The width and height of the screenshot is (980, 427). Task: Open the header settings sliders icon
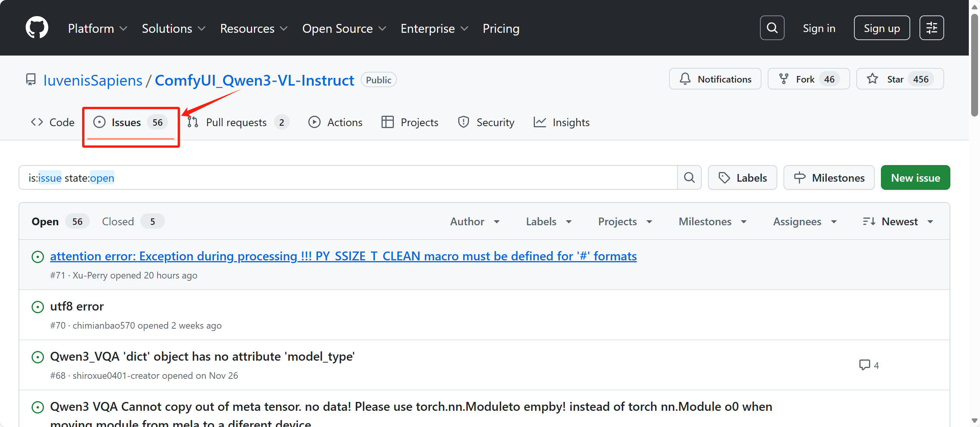[931, 28]
